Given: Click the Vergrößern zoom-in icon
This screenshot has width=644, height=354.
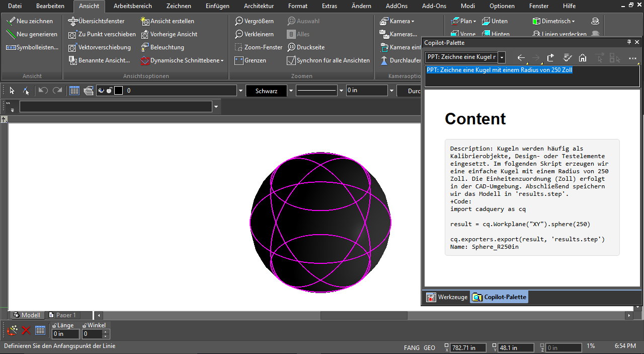Looking at the screenshot, I should (x=239, y=21).
